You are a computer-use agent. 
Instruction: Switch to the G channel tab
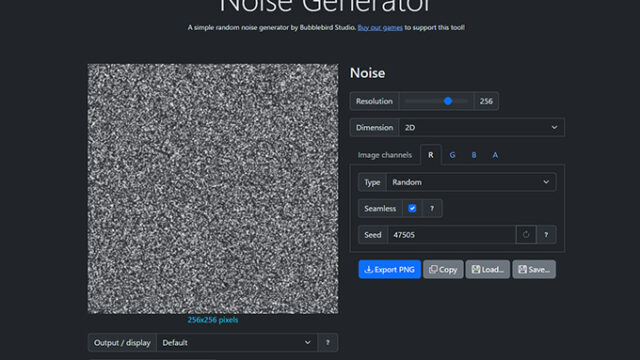pyautogui.click(x=452, y=155)
